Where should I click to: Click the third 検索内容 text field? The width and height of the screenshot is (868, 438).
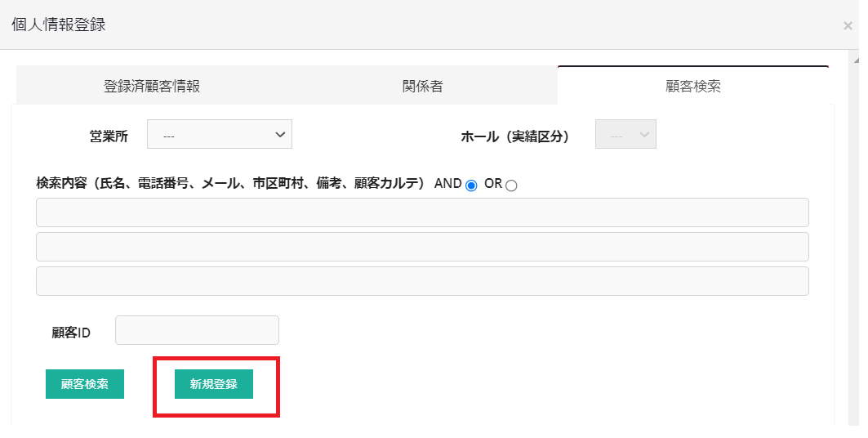click(x=422, y=281)
